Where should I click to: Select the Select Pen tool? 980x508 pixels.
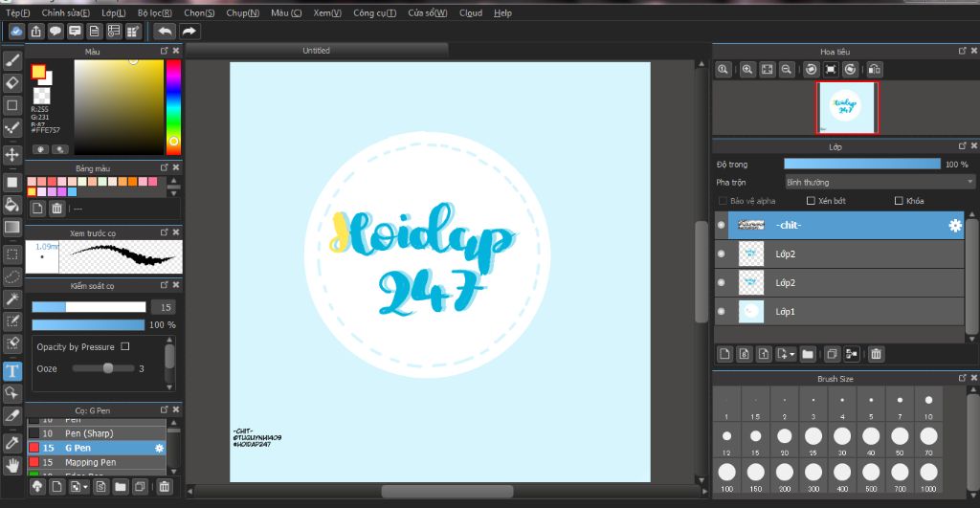(x=12, y=321)
